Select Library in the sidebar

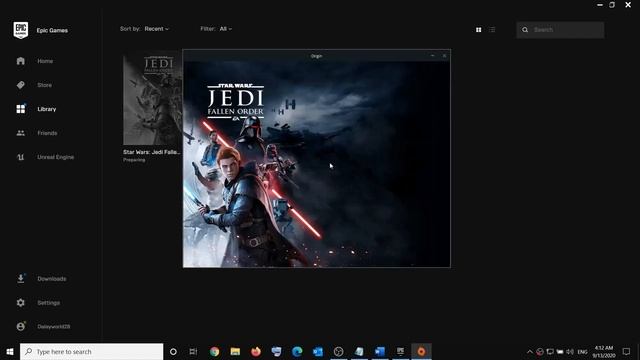tap(47, 109)
